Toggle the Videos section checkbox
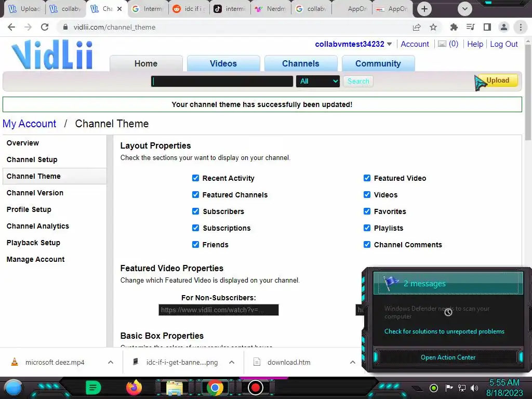The image size is (532, 399). click(x=367, y=195)
